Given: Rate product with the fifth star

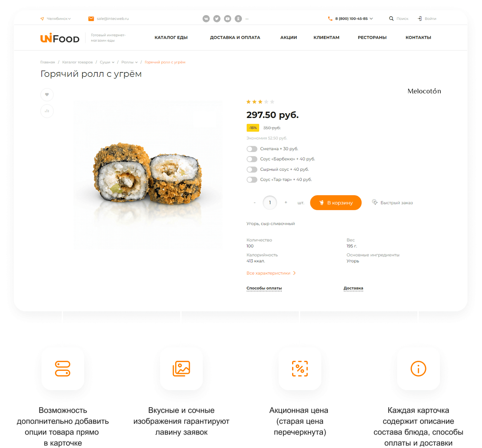Looking at the screenshot, I should click(272, 102).
